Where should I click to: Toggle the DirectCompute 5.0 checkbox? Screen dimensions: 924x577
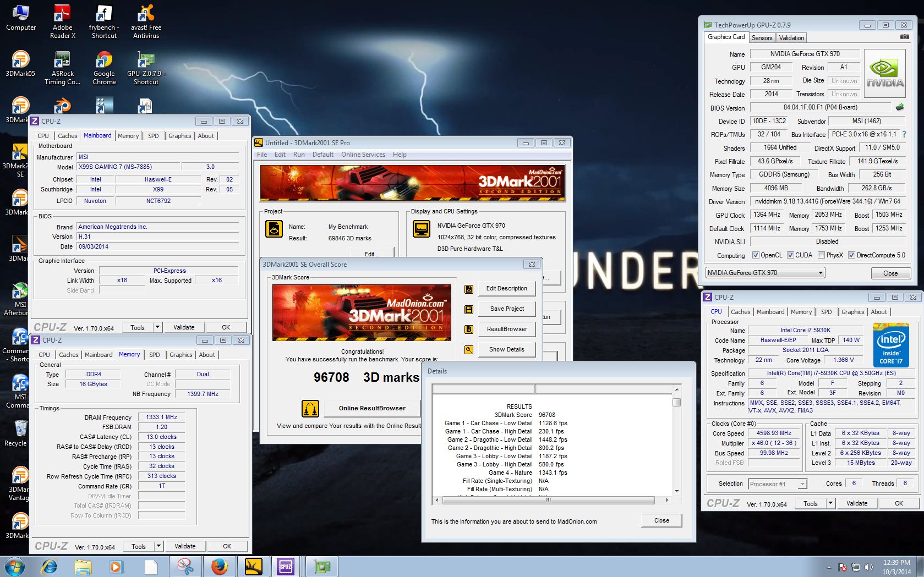pos(851,255)
